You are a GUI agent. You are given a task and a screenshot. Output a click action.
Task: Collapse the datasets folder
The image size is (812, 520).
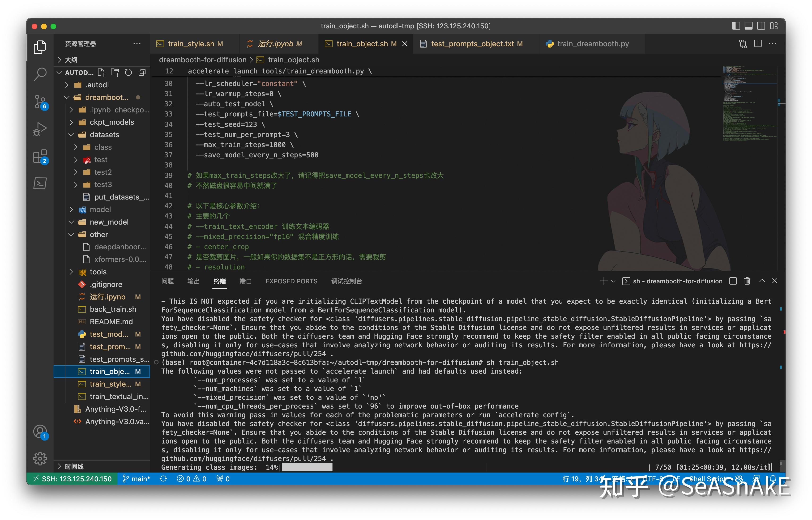tap(104, 135)
